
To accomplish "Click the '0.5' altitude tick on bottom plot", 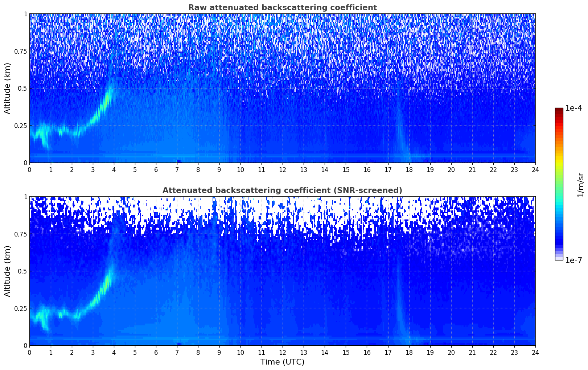I will (x=22, y=271).
